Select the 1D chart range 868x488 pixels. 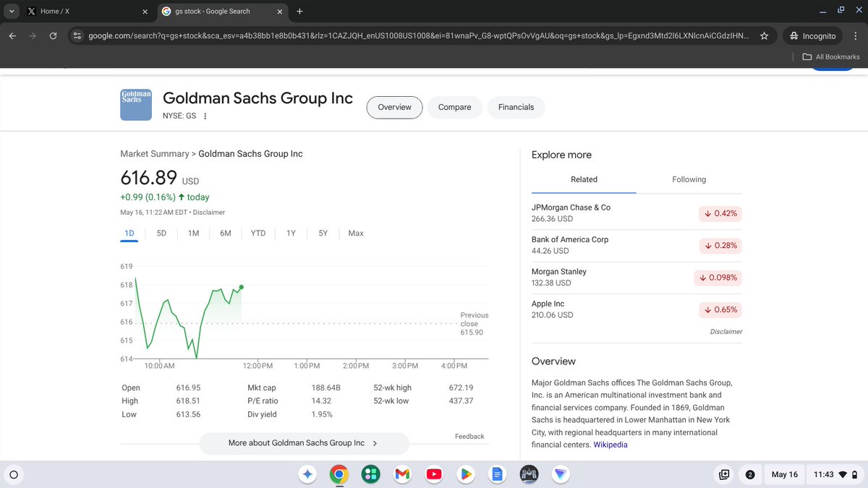pyautogui.click(x=129, y=233)
